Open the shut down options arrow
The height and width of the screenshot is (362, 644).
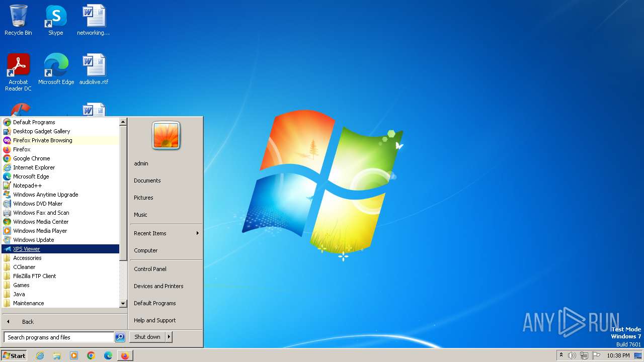click(x=169, y=337)
